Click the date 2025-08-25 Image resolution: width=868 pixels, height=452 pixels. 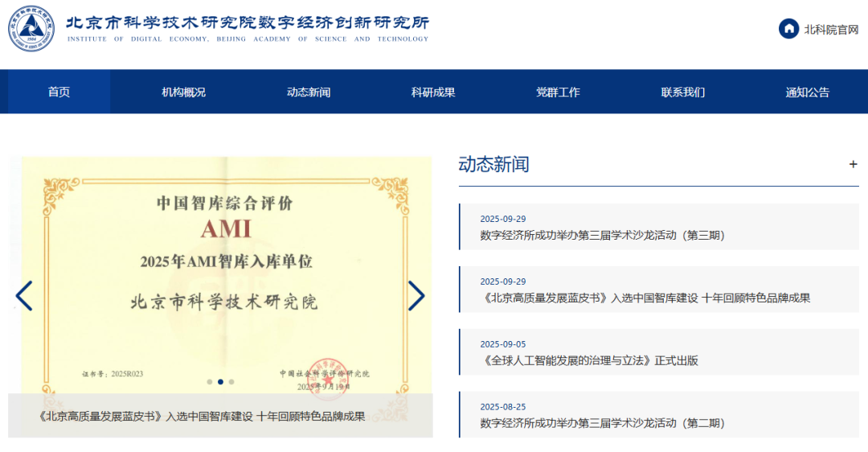(x=502, y=407)
